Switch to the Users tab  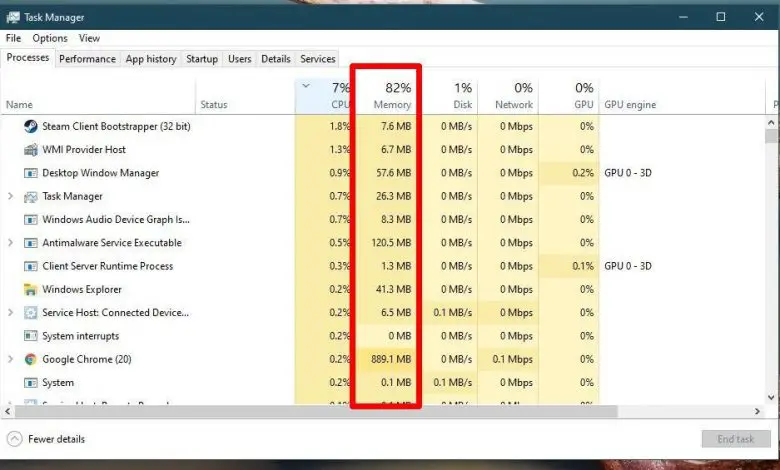(239, 59)
